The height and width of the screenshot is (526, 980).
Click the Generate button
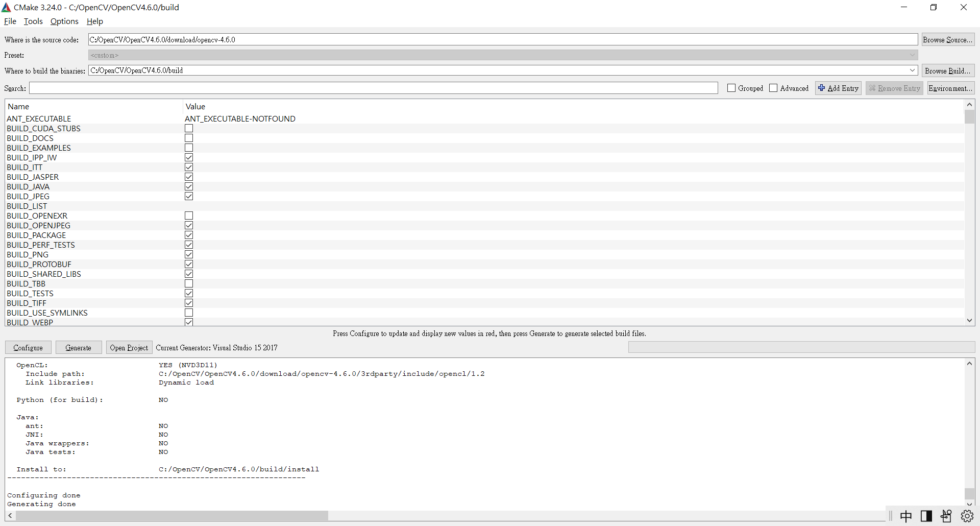pyautogui.click(x=79, y=348)
